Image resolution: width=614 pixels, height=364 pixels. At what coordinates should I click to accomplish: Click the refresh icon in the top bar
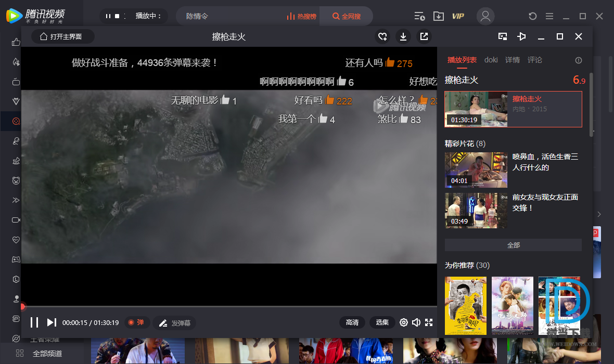pos(532,16)
